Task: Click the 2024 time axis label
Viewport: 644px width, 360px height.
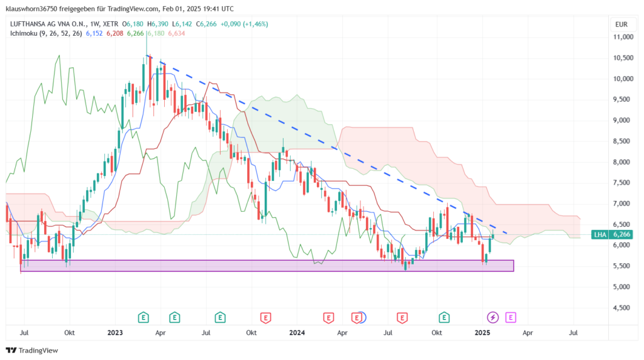Action: (297, 332)
